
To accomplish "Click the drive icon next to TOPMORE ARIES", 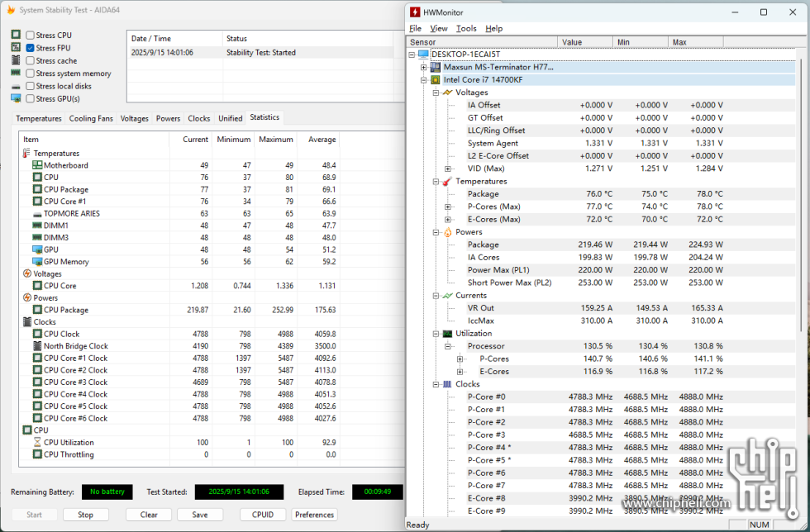I will [37, 214].
